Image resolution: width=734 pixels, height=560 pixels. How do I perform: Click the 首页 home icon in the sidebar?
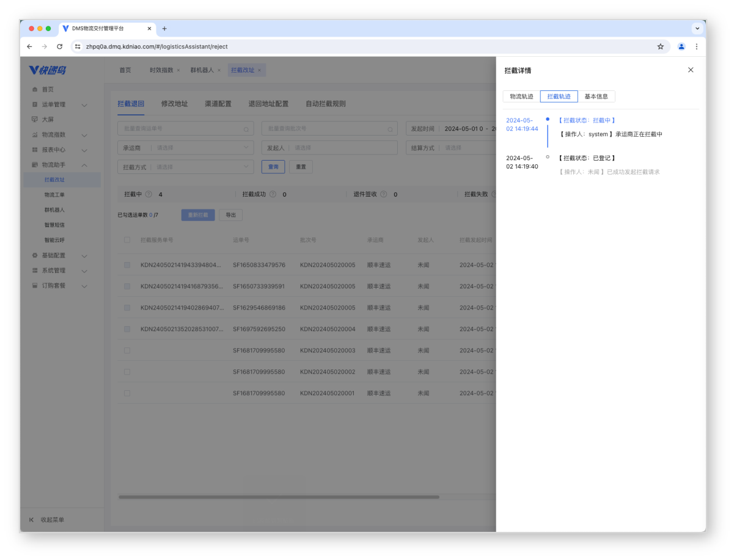(35, 90)
